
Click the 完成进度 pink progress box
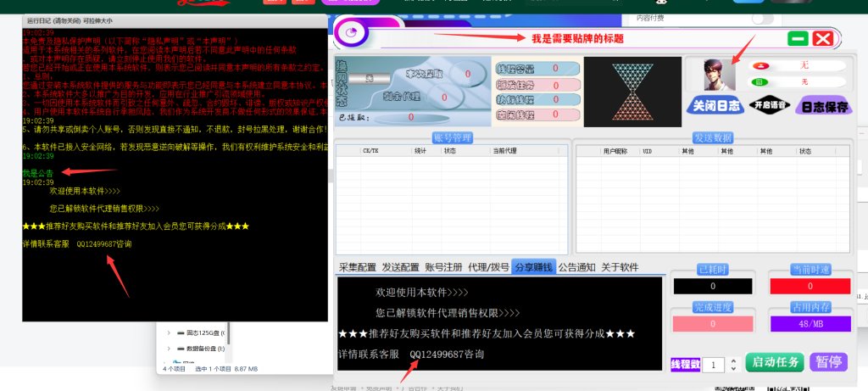(713, 324)
